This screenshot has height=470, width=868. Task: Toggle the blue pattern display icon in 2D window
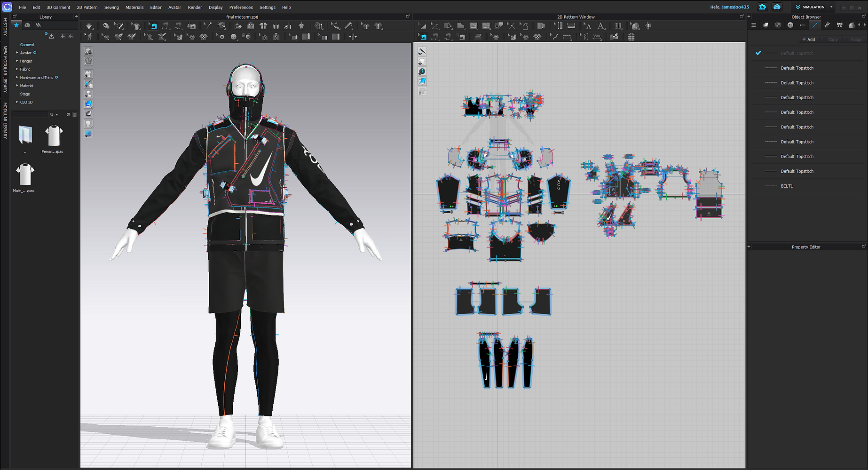pyautogui.click(x=422, y=81)
